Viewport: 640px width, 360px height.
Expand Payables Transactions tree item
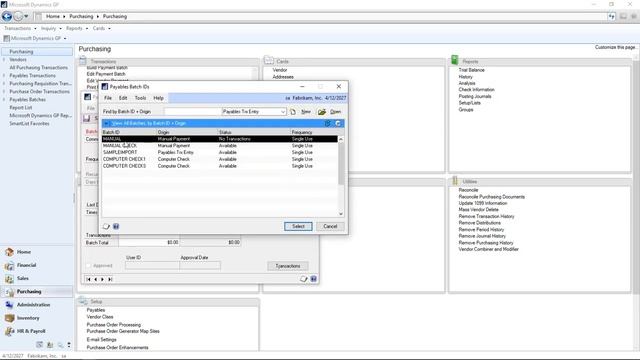pos(4,76)
